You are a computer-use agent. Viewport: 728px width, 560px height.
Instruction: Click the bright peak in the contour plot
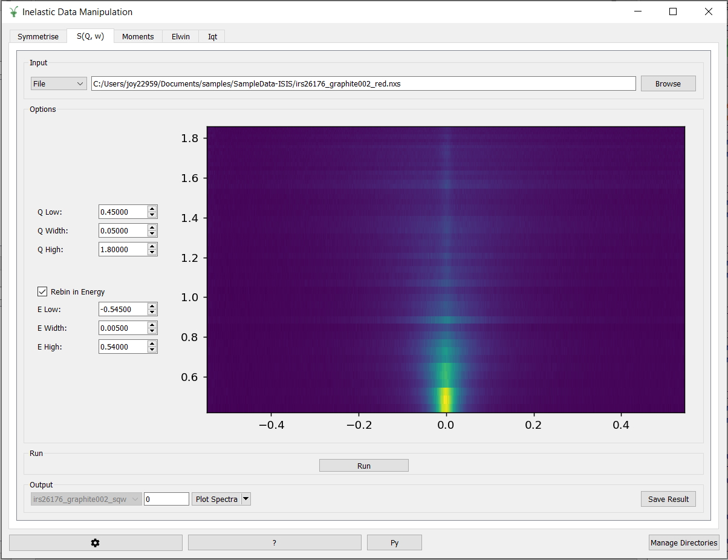(446, 399)
